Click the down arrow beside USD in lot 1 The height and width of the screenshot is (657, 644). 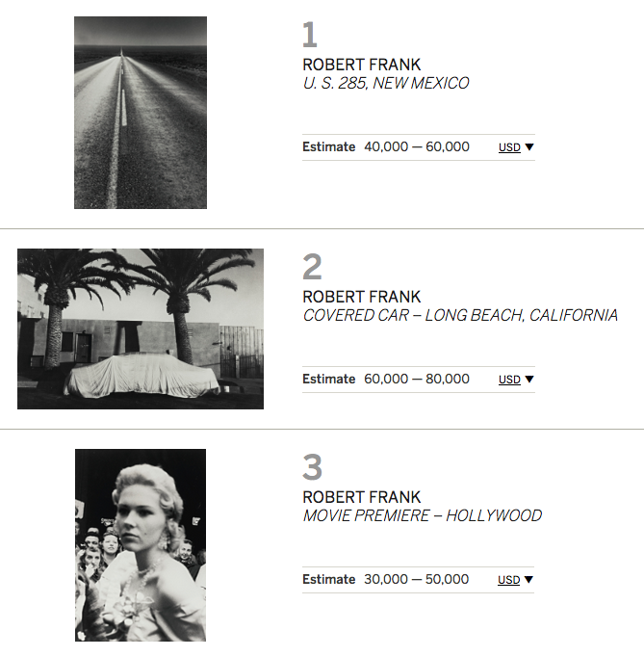[529, 147]
